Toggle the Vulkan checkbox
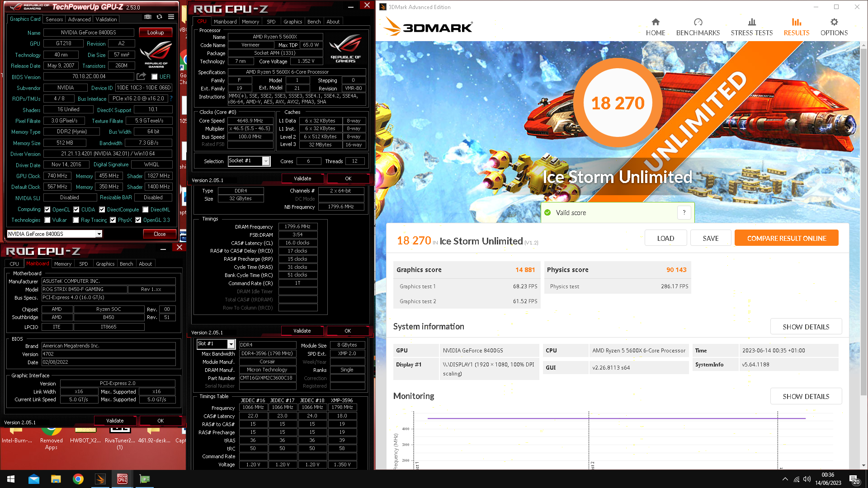868x488 pixels. 47,220
